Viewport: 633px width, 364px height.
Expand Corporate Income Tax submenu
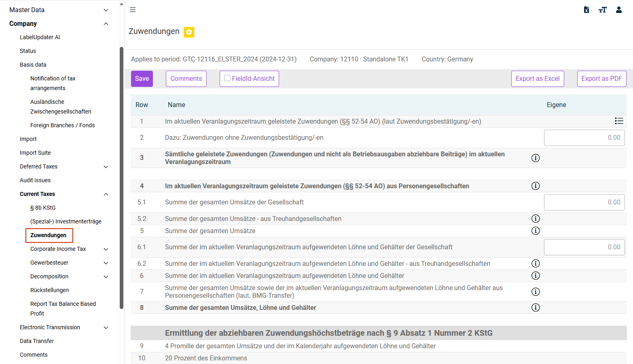tap(106, 249)
